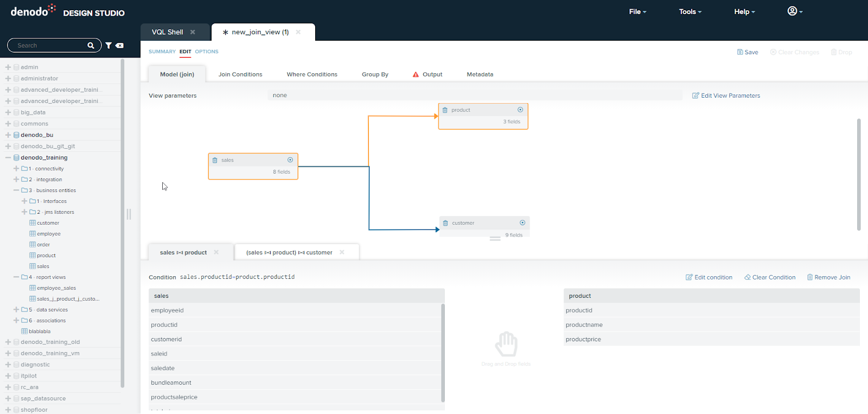Screen dimensions: 868x414
Task: Expand the 6 - associations folder
Action: tap(16, 321)
